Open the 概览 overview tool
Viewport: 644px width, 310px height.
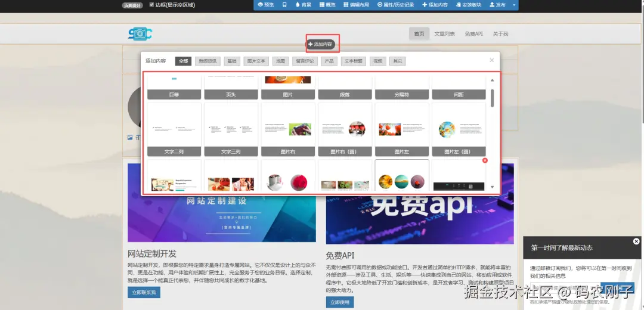tap(327, 5)
